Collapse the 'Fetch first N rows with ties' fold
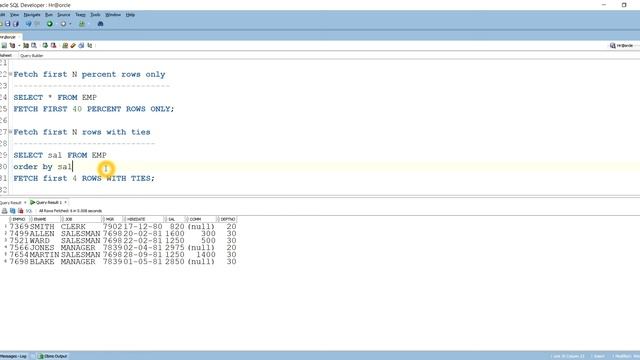This screenshot has width=640, height=360. [11, 132]
